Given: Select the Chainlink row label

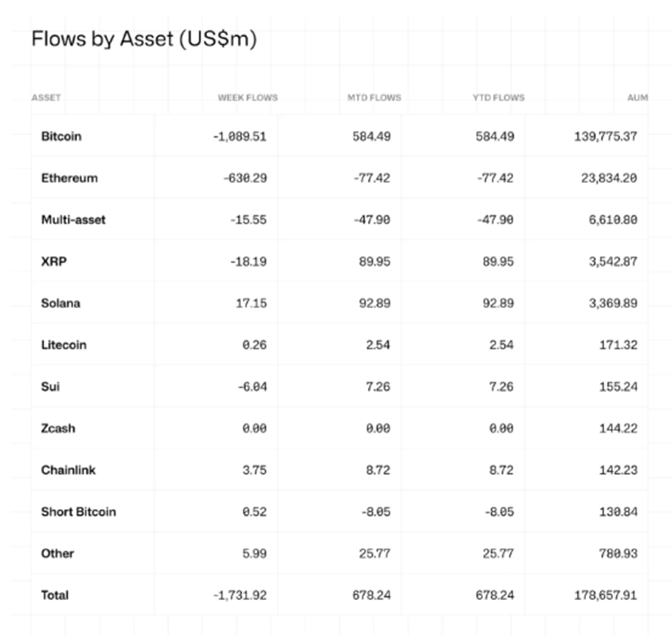Looking at the screenshot, I should [x=68, y=470].
